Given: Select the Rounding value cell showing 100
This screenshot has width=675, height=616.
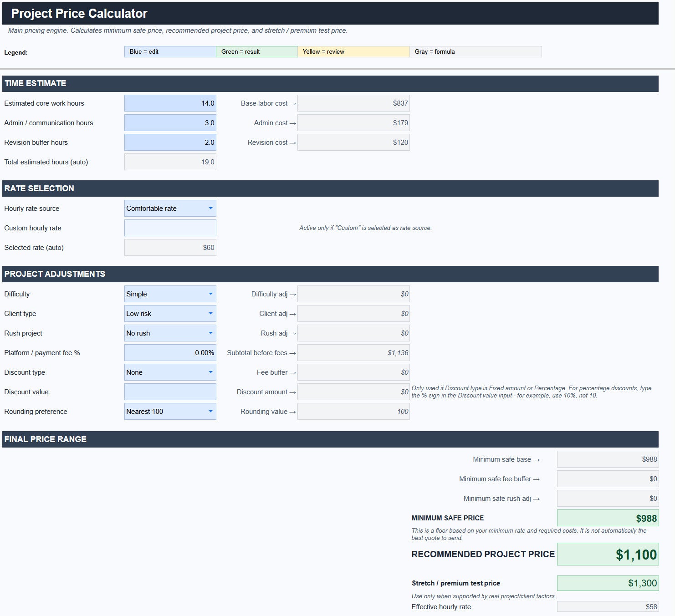Looking at the screenshot, I should 353,412.
